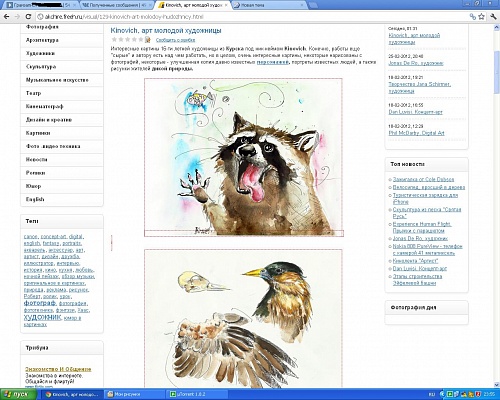Rate the article using the star rating
500x400 pixels.
(x=127, y=40)
